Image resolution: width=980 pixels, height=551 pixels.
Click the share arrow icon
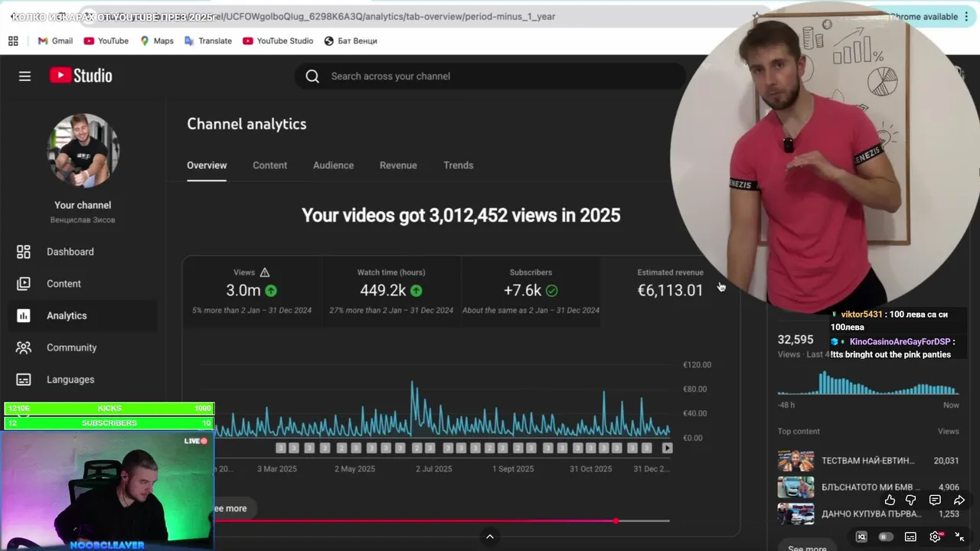tap(959, 500)
